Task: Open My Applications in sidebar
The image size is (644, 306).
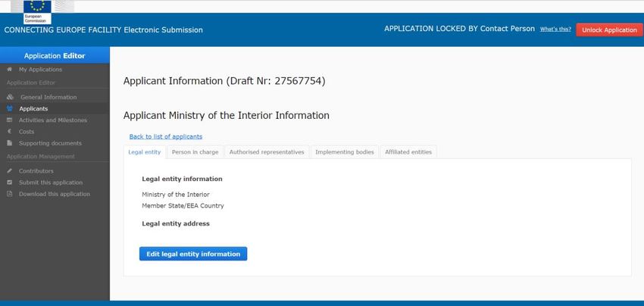Action: pyautogui.click(x=41, y=70)
